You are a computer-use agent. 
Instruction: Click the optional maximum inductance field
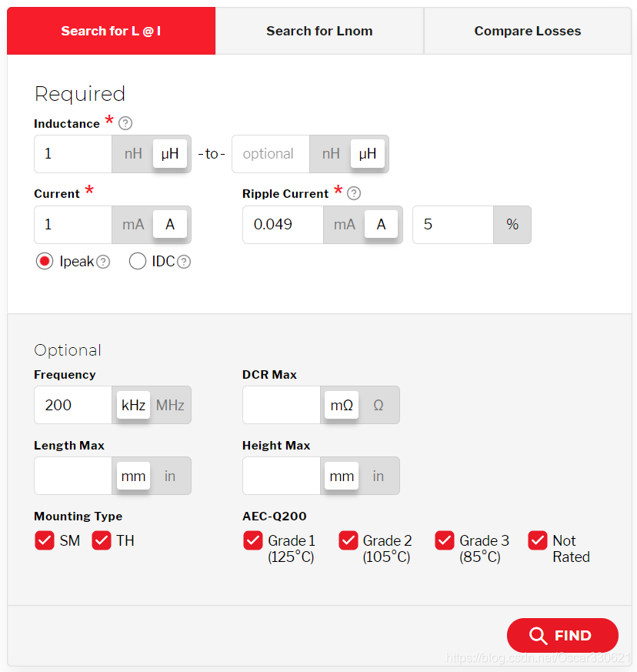[x=271, y=154]
